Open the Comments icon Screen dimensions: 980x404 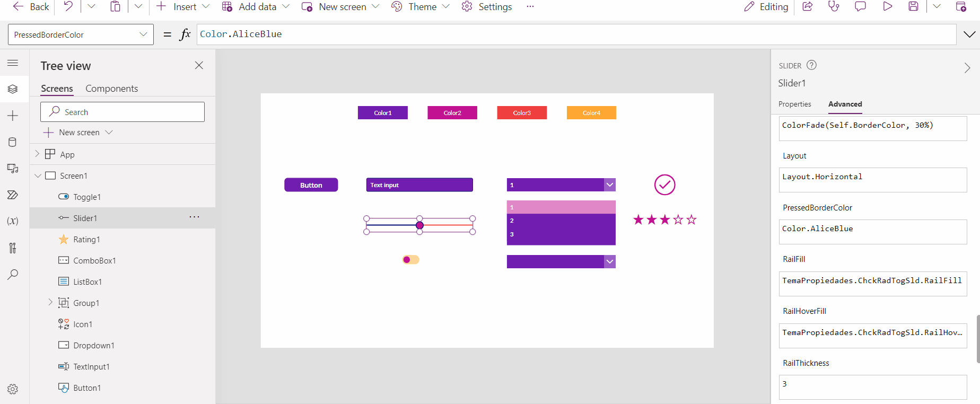(x=860, y=6)
